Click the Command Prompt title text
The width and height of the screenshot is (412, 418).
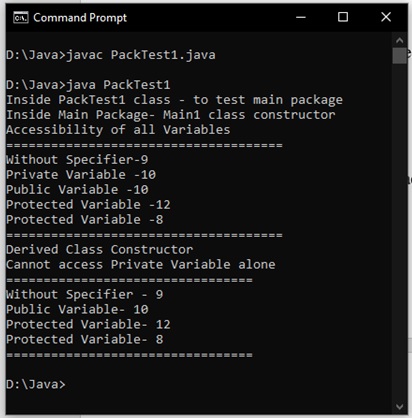[x=80, y=18]
